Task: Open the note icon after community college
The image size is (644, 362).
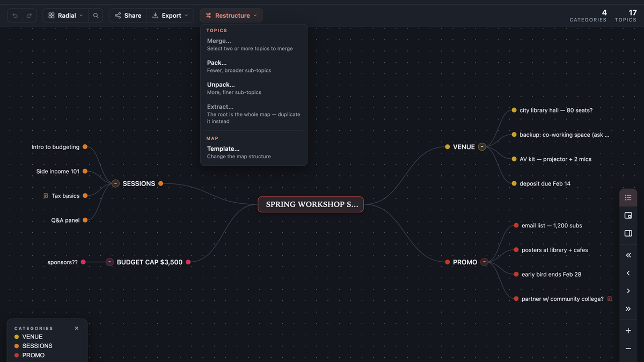Action: [x=610, y=299]
